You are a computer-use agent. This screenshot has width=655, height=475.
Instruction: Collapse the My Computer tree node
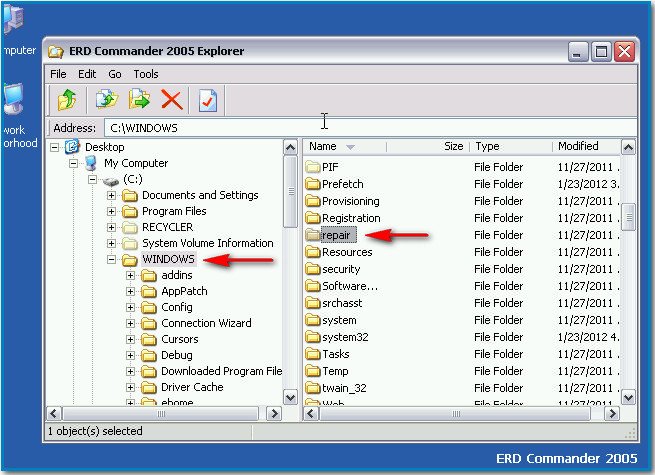coord(74,163)
